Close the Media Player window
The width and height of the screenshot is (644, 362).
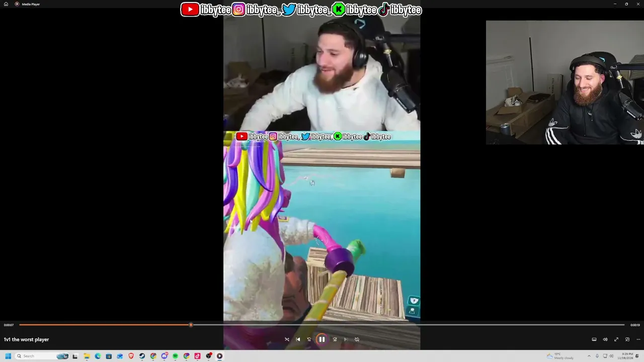pos(638,4)
